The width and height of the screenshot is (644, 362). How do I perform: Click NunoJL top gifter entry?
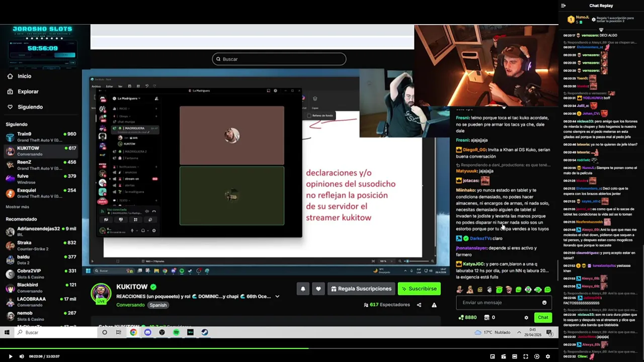pyautogui.click(x=579, y=19)
